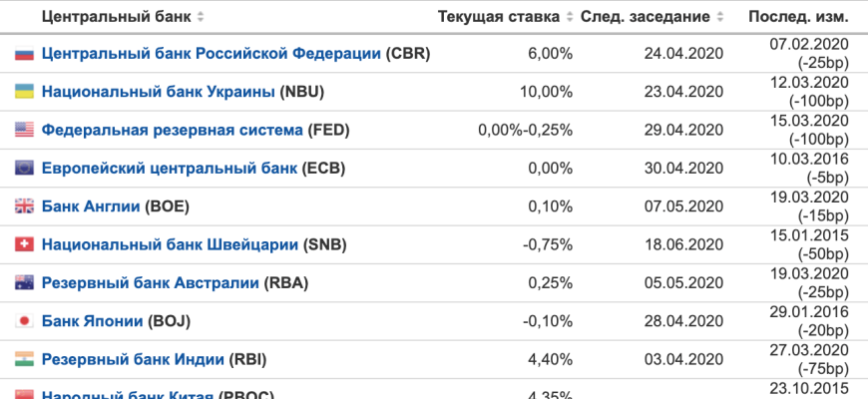This screenshot has width=868, height=399.
Task: Open Центральный банк Российской Федерации link
Action: (x=212, y=54)
